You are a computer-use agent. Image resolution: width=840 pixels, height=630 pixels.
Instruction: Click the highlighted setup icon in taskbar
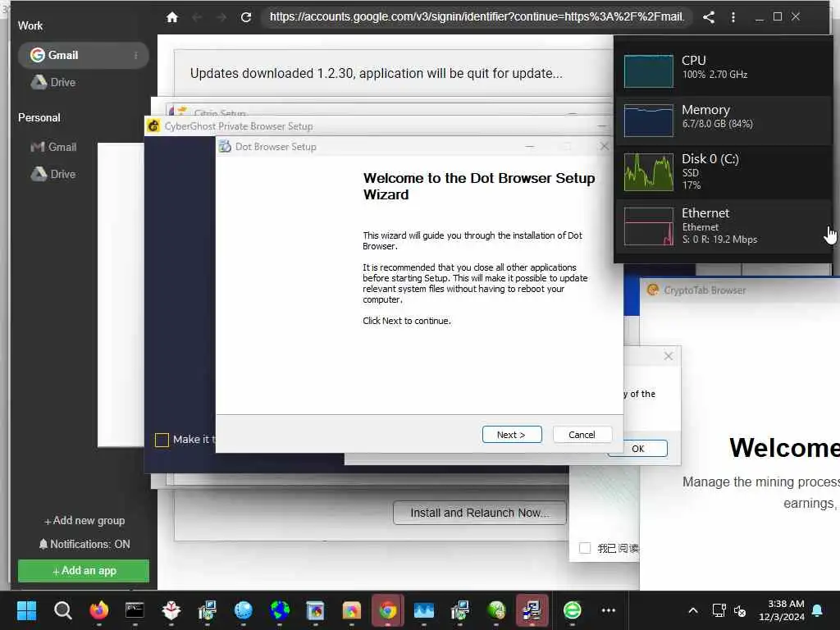532,610
